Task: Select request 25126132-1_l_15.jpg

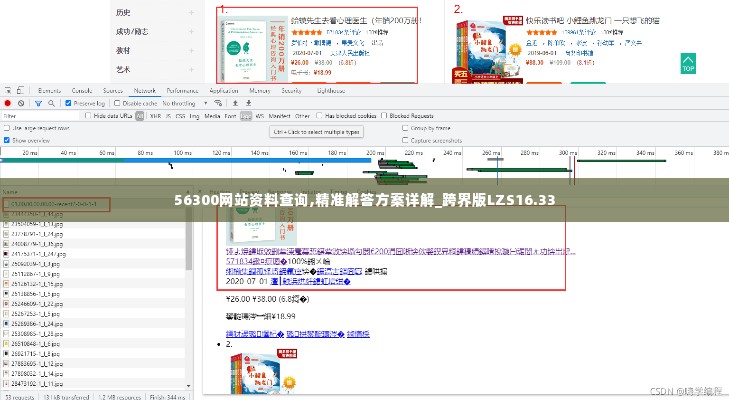Action: [x=37, y=284]
